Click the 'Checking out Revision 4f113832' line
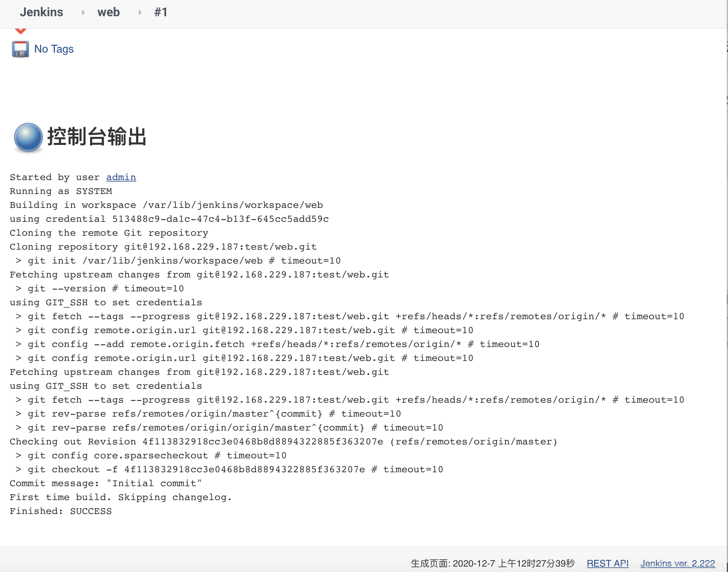This screenshot has width=728, height=572. click(283, 441)
